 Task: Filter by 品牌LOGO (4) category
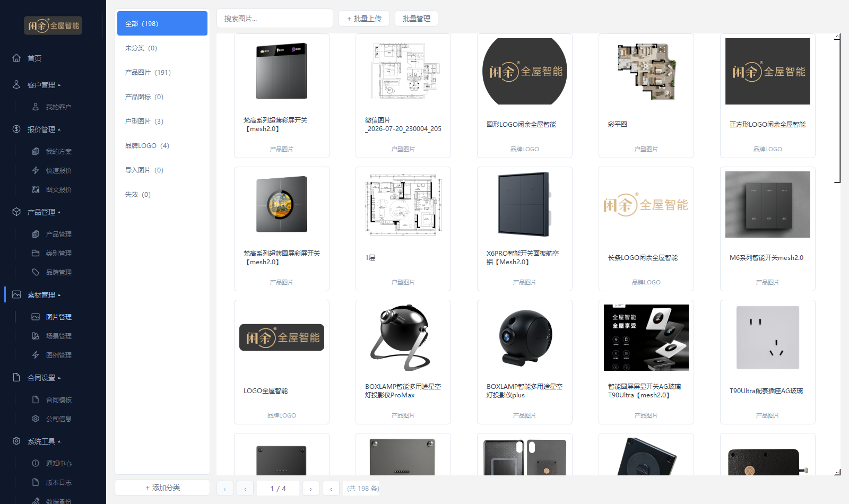pos(162,145)
